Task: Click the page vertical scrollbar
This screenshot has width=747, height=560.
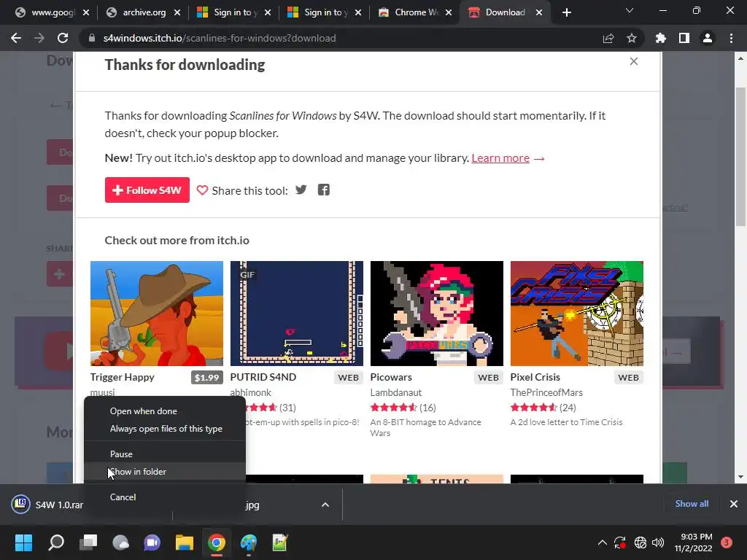Action: coord(740,157)
